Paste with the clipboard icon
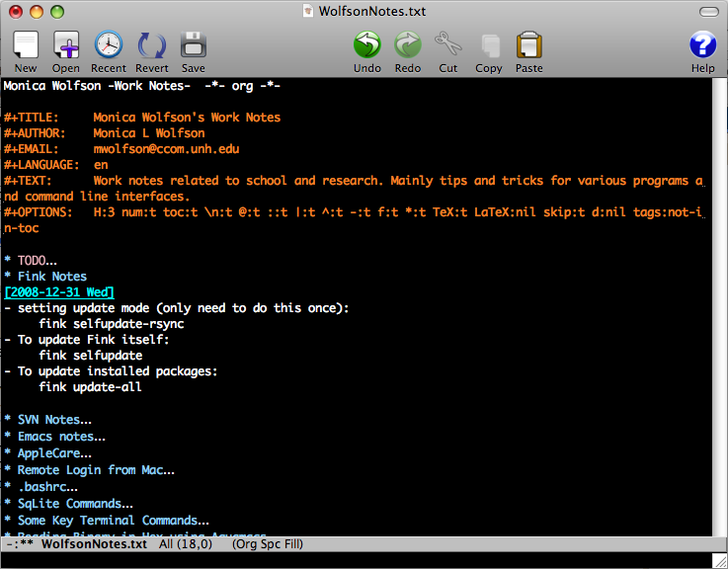 529,45
